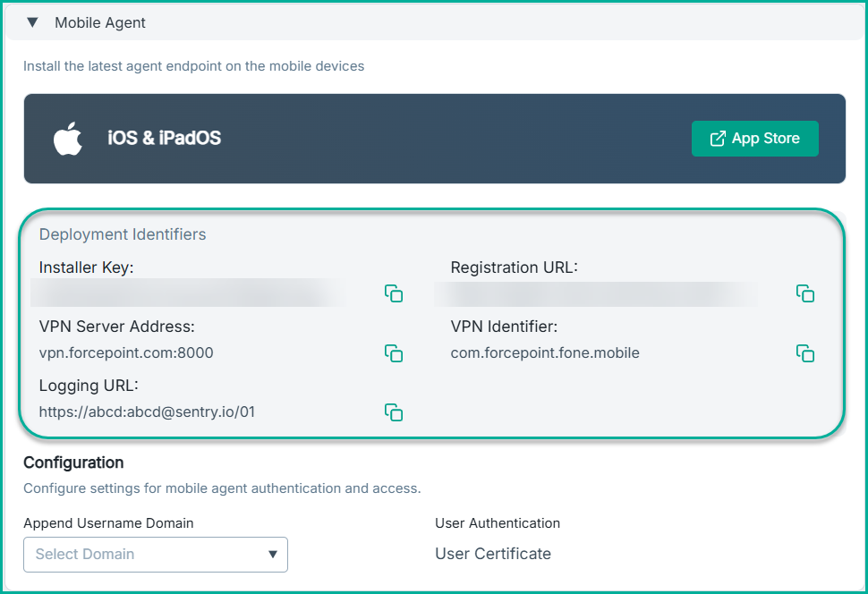Copy the Installer Key value
The image size is (868, 594).
pos(394,293)
